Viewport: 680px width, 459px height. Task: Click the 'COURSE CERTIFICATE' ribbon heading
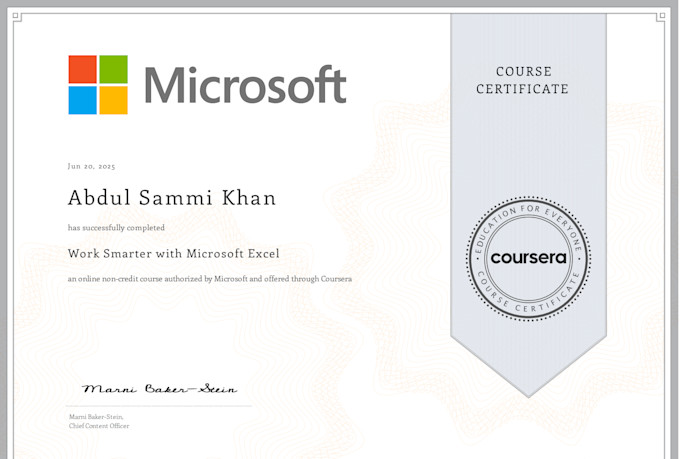(x=523, y=80)
